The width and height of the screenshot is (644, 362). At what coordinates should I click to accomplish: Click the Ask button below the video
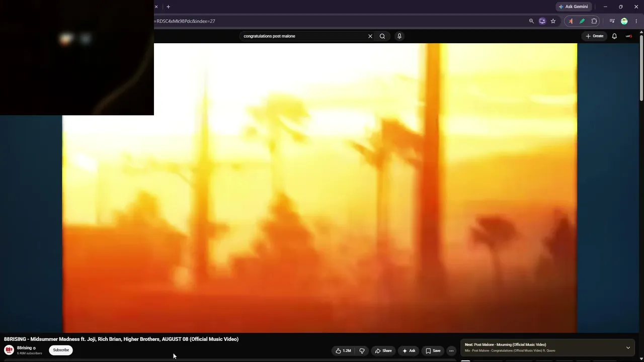[x=409, y=351]
